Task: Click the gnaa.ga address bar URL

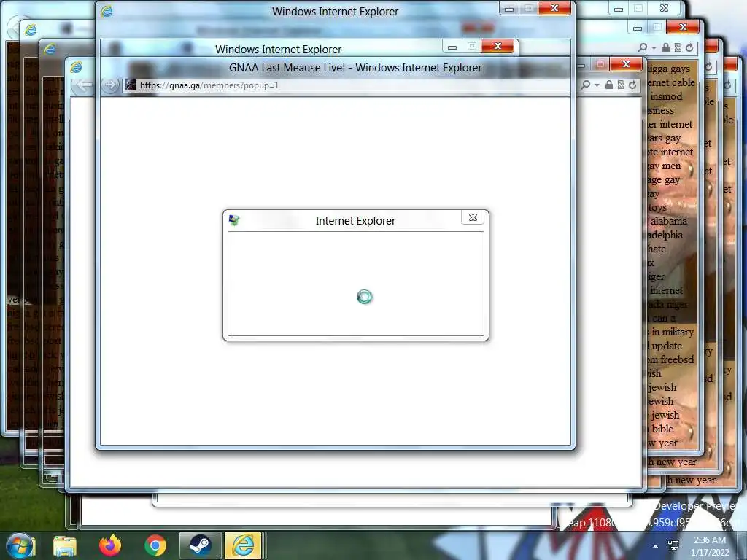Action: 209,85
